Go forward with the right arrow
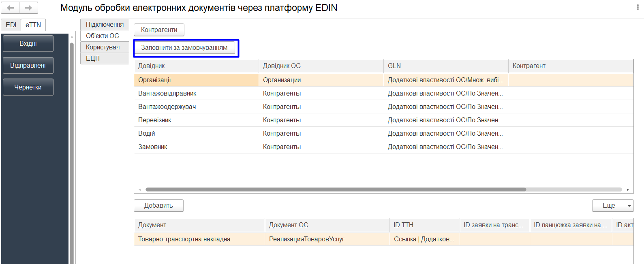Screen dimensions: 644x264 coord(29,8)
